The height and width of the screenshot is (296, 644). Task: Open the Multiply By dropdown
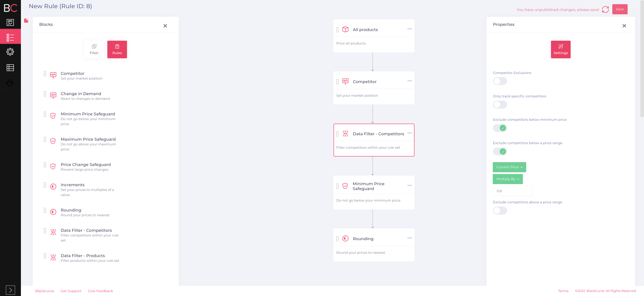click(508, 179)
